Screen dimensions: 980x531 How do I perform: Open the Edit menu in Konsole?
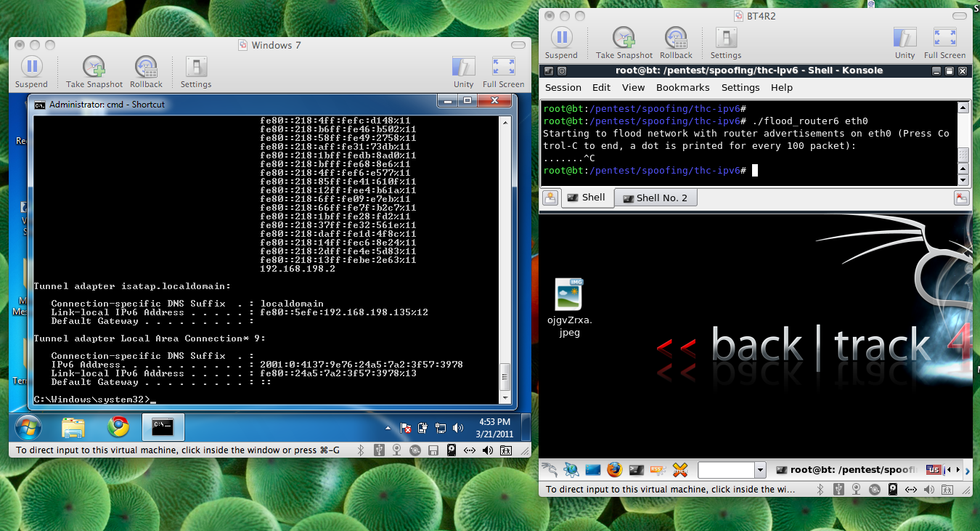[601, 87]
